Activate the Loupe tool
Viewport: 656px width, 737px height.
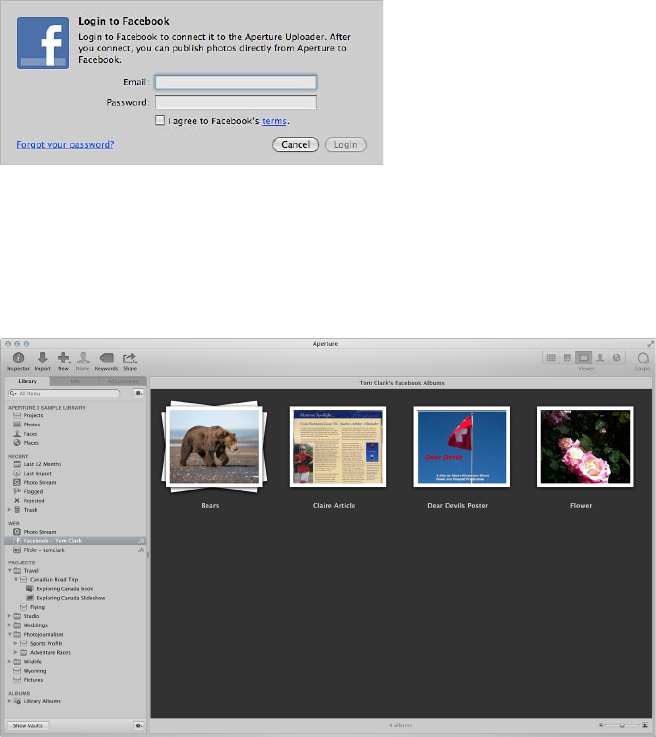coord(643,358)
